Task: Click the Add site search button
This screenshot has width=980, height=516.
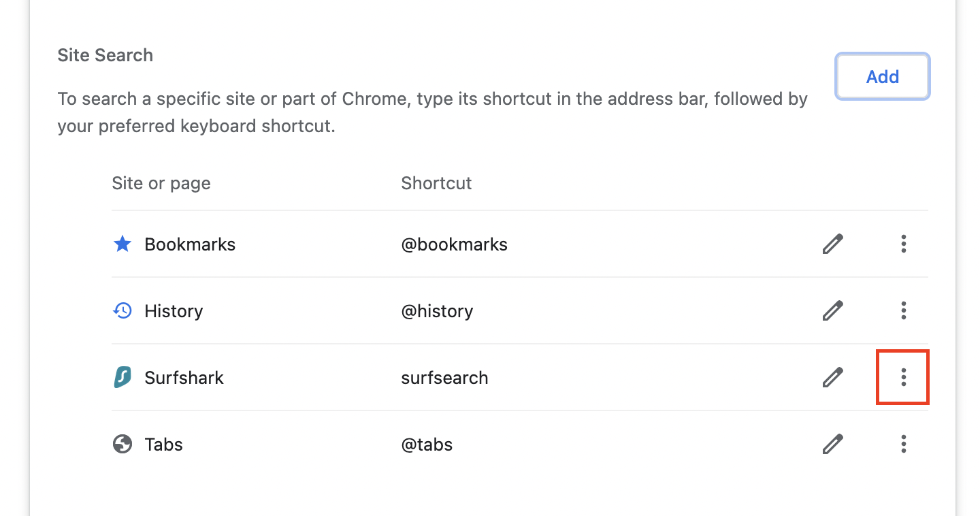Action: (x=882, y=77)
